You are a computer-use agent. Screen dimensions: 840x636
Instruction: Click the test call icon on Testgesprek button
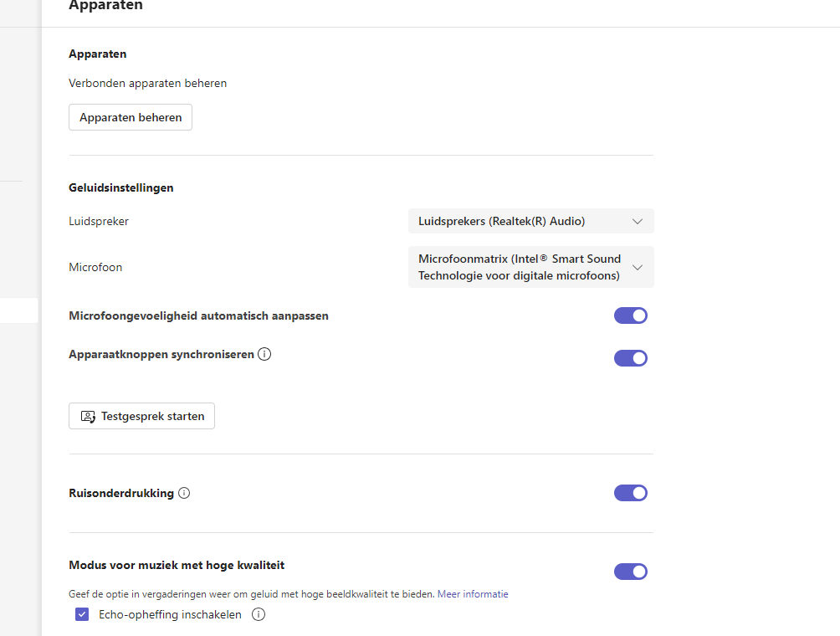pos(88,416)
